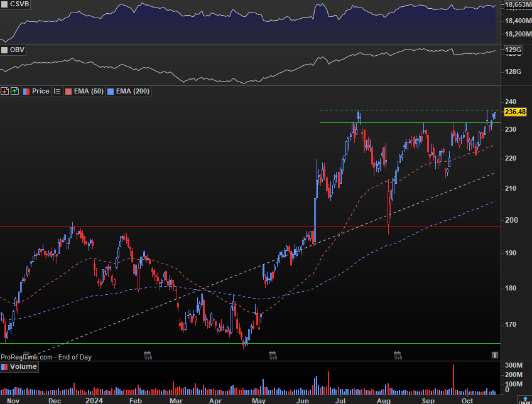Select the dashed green line near 237
Viewport: 532px width, 404px height.
coord(410,110)
